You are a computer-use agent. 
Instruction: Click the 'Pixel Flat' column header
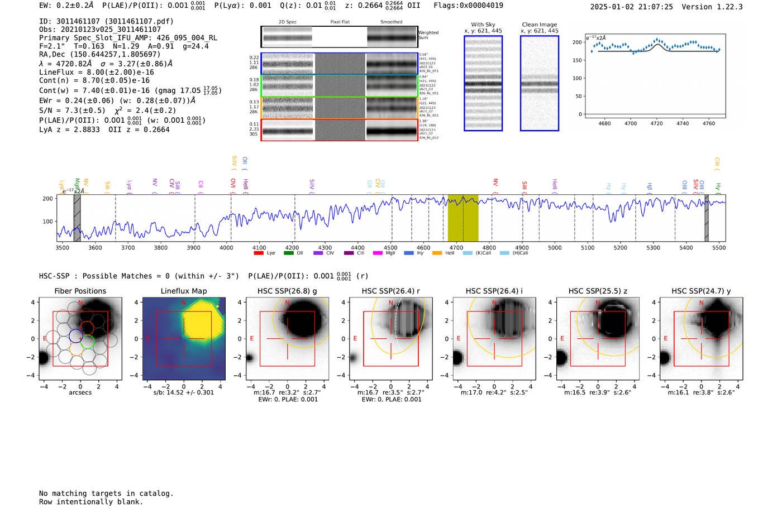click(340, 22)
